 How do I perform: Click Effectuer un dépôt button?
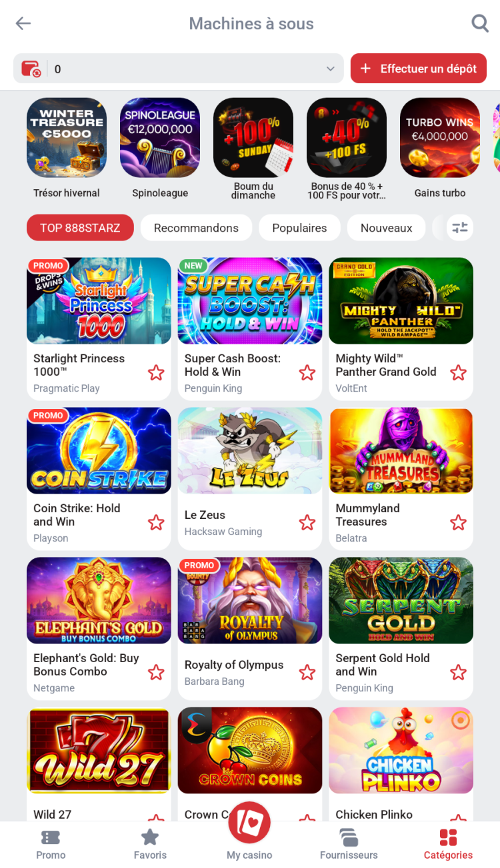[419, 69]
